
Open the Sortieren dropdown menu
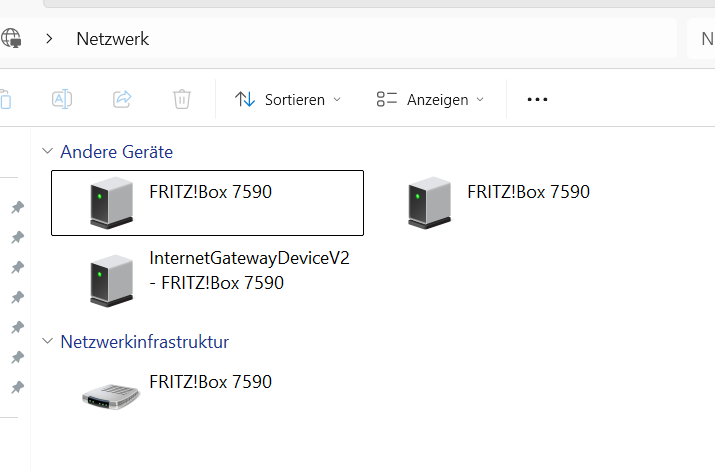coord(288,99)
